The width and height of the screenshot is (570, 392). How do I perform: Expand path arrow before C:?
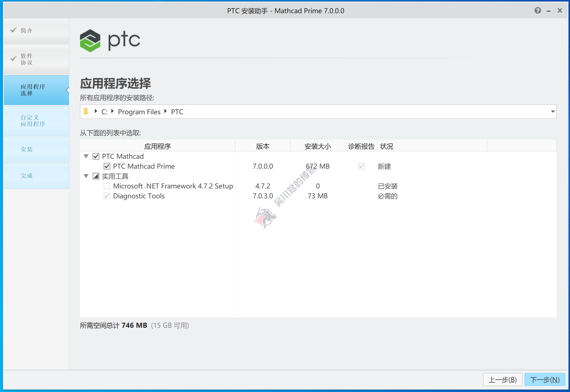click(x=96, y=111)
